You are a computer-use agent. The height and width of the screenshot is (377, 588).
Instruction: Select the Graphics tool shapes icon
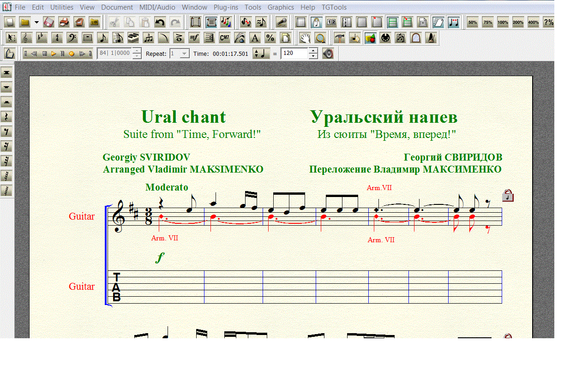coord(370,38)
